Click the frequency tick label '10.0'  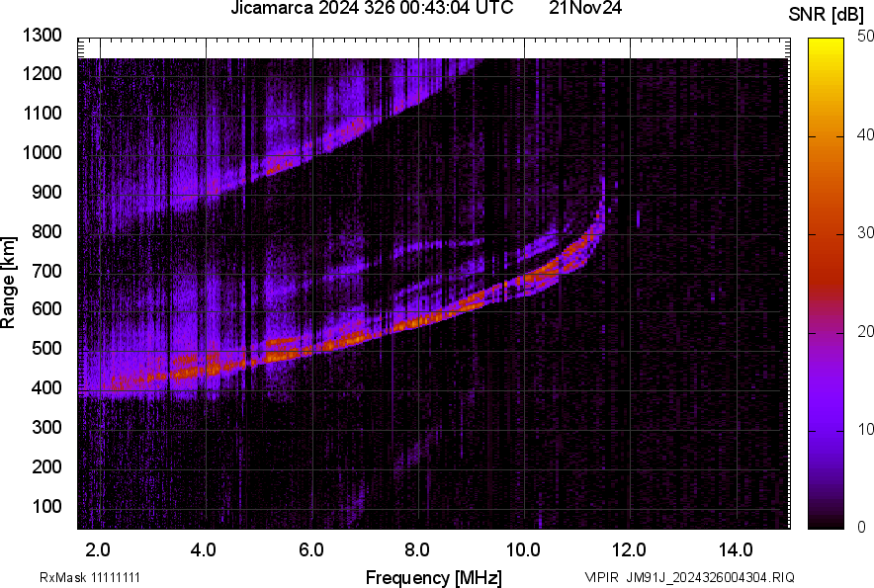523,550
